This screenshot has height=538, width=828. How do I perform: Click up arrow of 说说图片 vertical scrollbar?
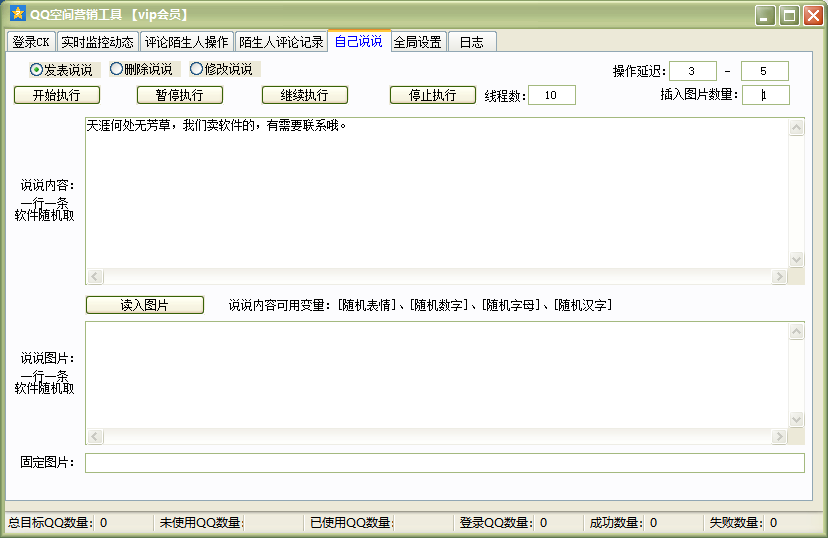(x=796, y=332)
